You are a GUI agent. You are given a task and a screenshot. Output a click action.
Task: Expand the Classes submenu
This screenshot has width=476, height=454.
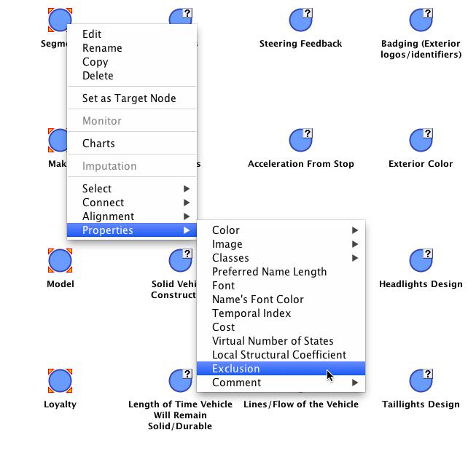coord(281,258)
